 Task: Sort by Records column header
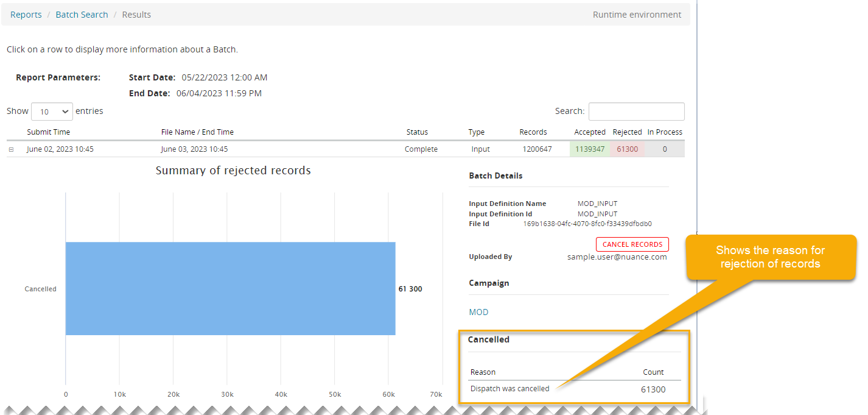[533, 132]
